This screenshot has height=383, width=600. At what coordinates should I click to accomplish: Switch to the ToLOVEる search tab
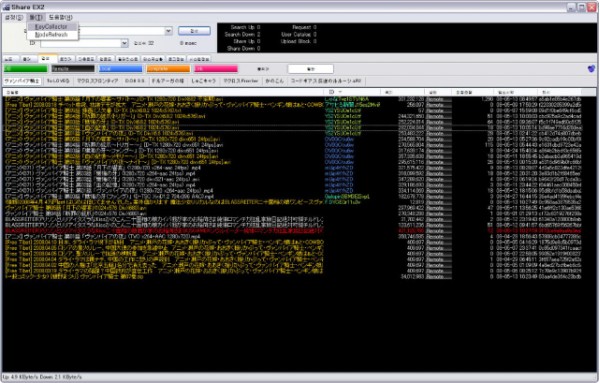[58, 81]
